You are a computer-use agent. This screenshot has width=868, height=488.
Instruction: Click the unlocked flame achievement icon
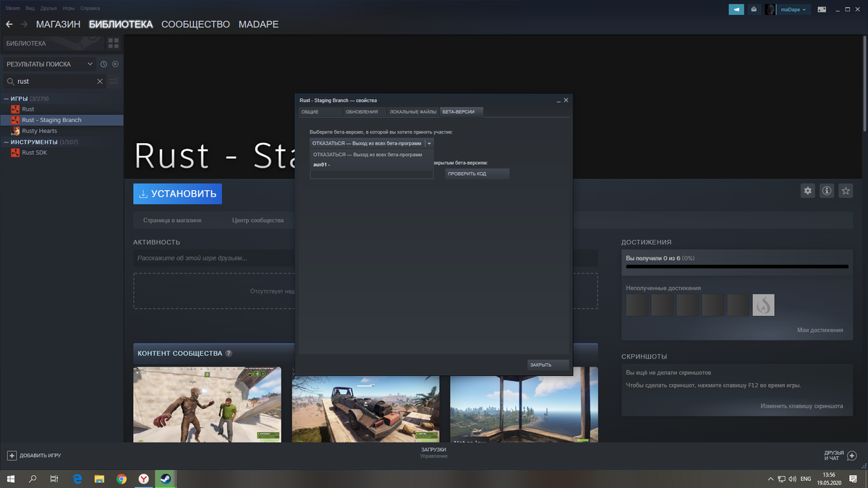coord(763,305)
